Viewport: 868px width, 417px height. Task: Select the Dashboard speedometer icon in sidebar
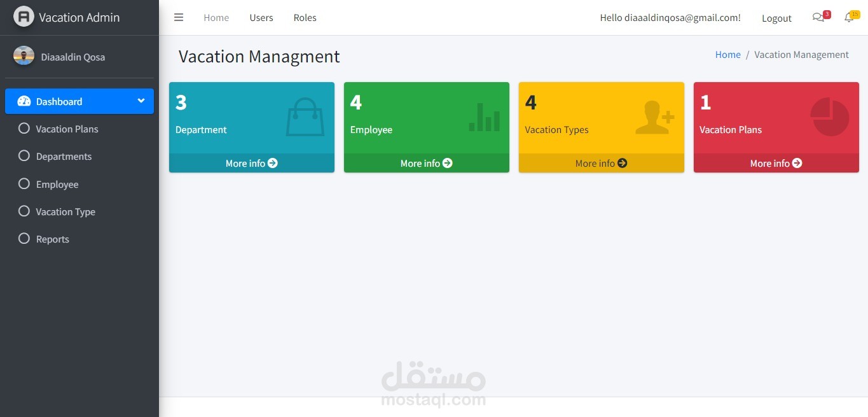[24, 101]
